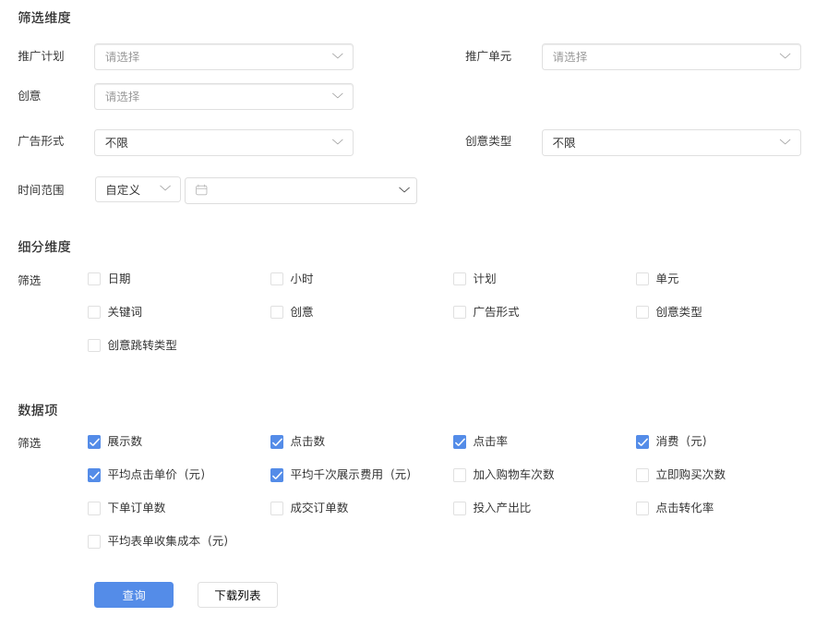Expand the 广告形式 dropdown showing 不限
This screenshot has height=617, width=840.
(223, 142)
